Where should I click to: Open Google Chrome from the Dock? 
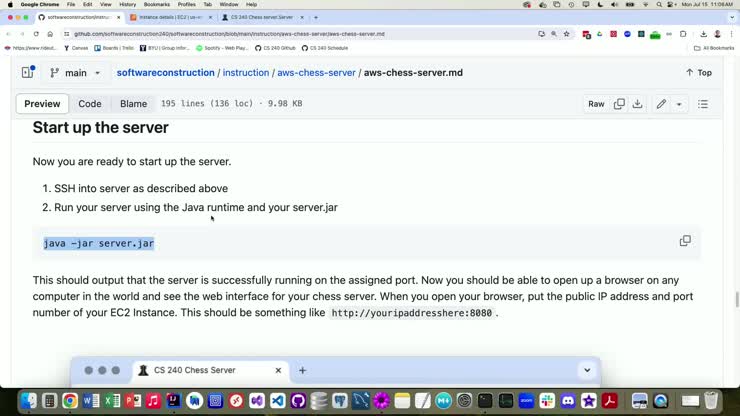[x=70, y=401]
